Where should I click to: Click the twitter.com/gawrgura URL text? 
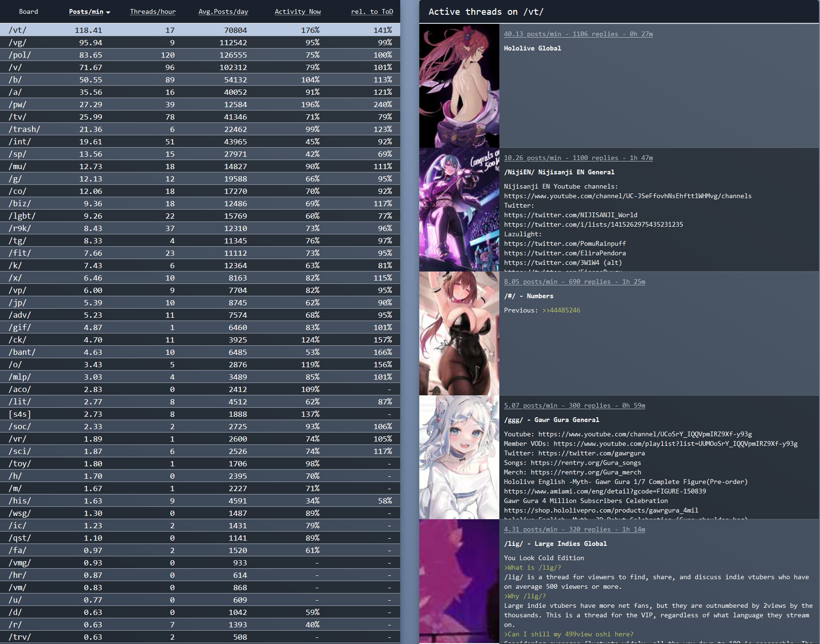592,453
